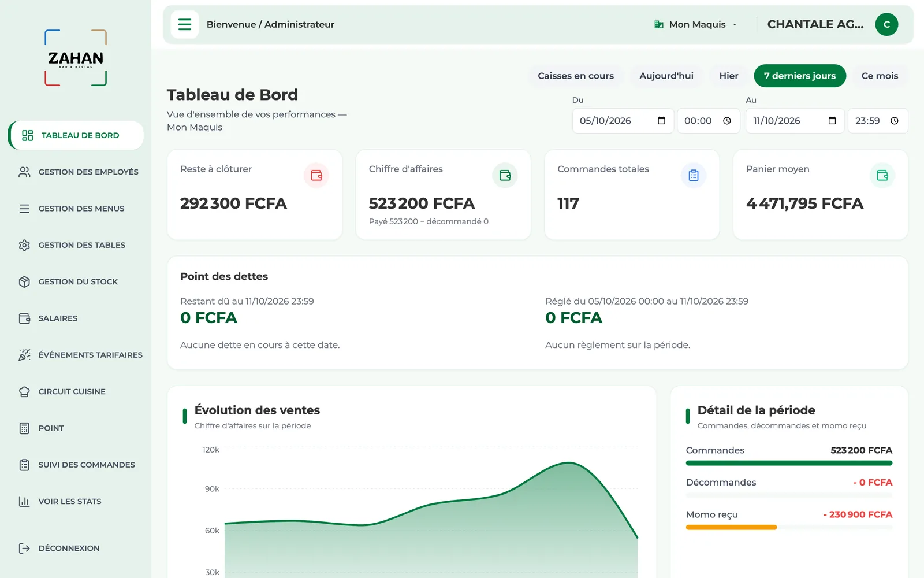The width and height of the screenshot is (924, 578).
Task: Open the Mon Maquis dropdown
Action: pyautogui.click(x=696, y=24)
